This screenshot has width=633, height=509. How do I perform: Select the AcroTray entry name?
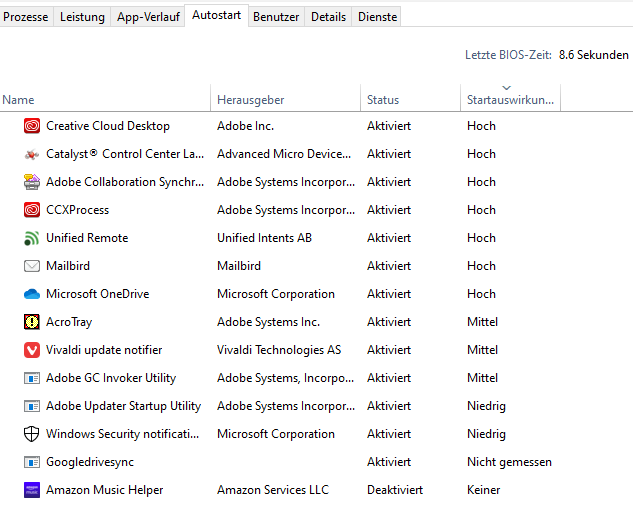coord(69,322)
